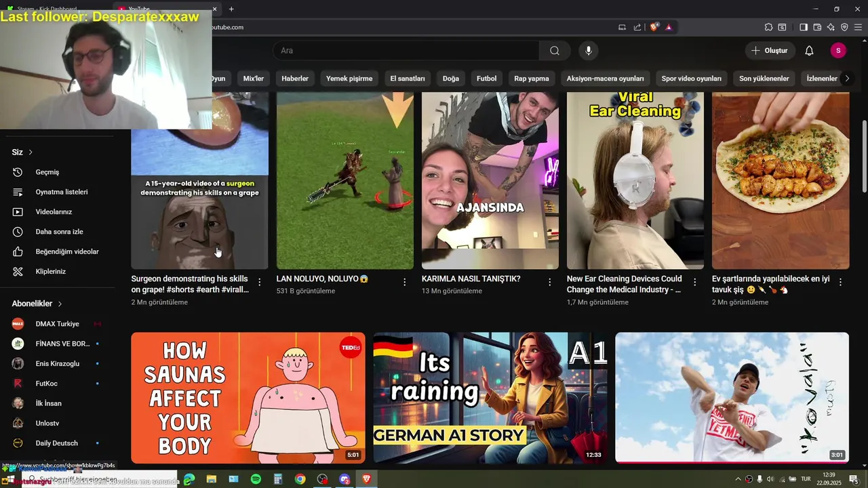Viewport: 868px width, 488px height.
Task: Select the Aksiyon-macera oyunları filter chip
Action: (x=606, y=79)
